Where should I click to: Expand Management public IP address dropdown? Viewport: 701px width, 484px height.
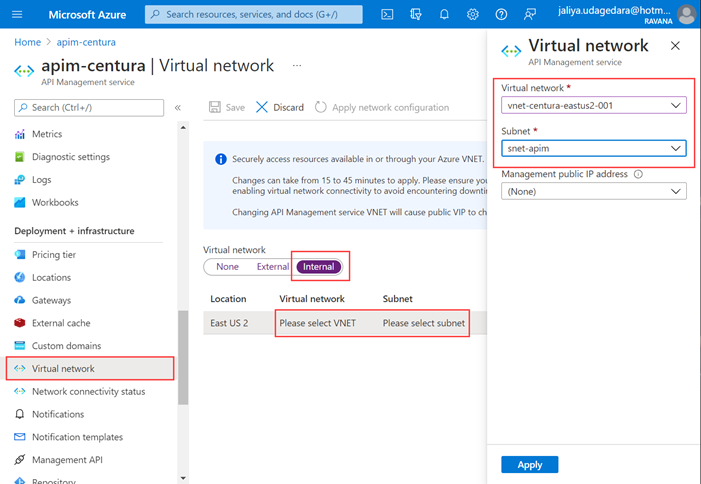594,191
